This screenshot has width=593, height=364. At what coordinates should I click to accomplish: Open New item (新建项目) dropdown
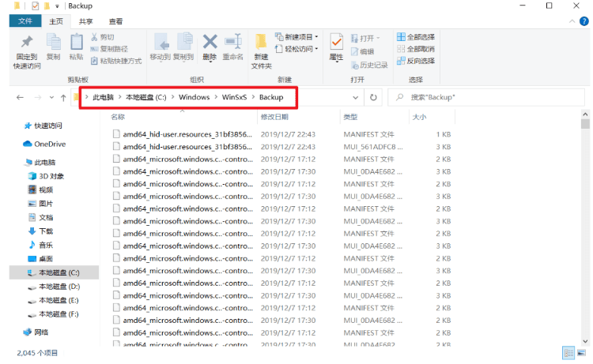[x=297, y=36]
